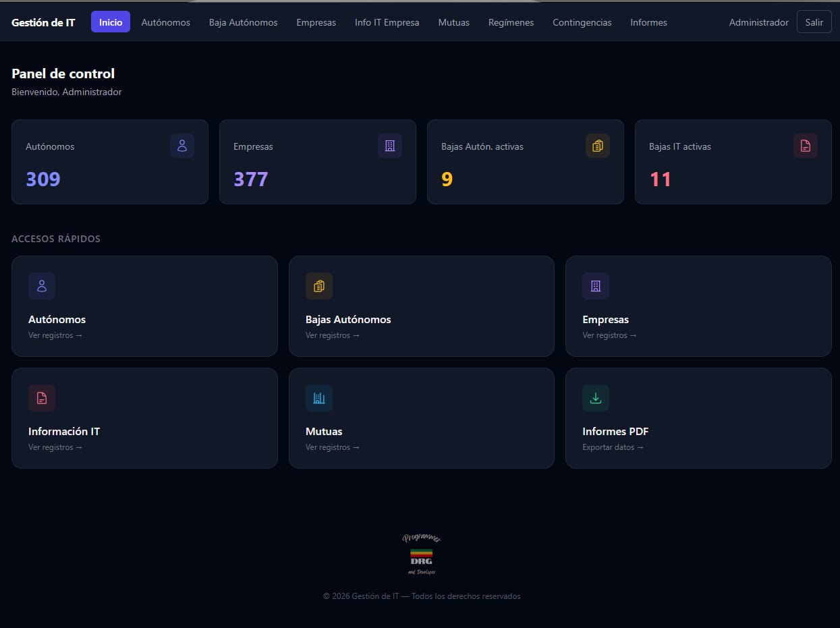840x628 pixels.
Task: Follow Ver registros link under Mutuas
Action: click(332, 447)
